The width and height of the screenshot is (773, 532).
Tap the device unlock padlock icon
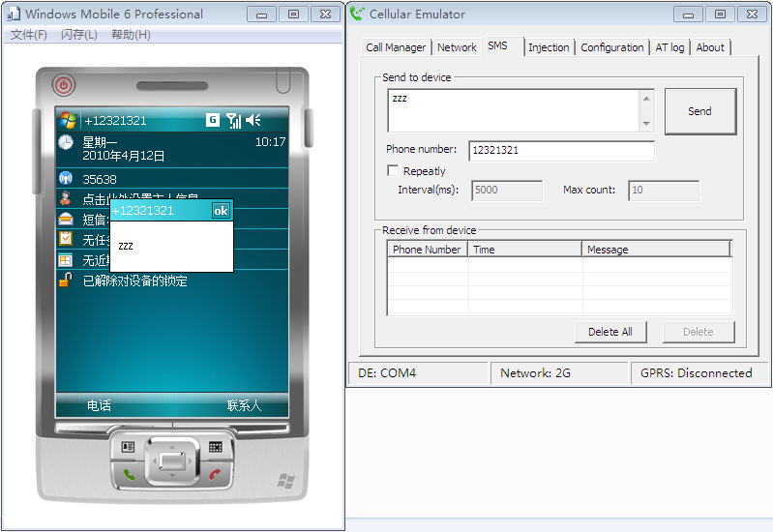[x=66, y=281]
